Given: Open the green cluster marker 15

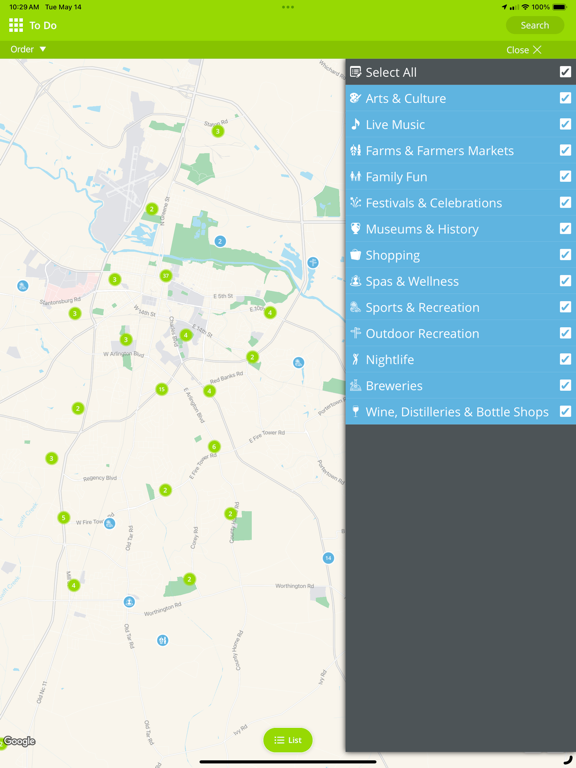Looking at the screenshot, I should 162,389.
